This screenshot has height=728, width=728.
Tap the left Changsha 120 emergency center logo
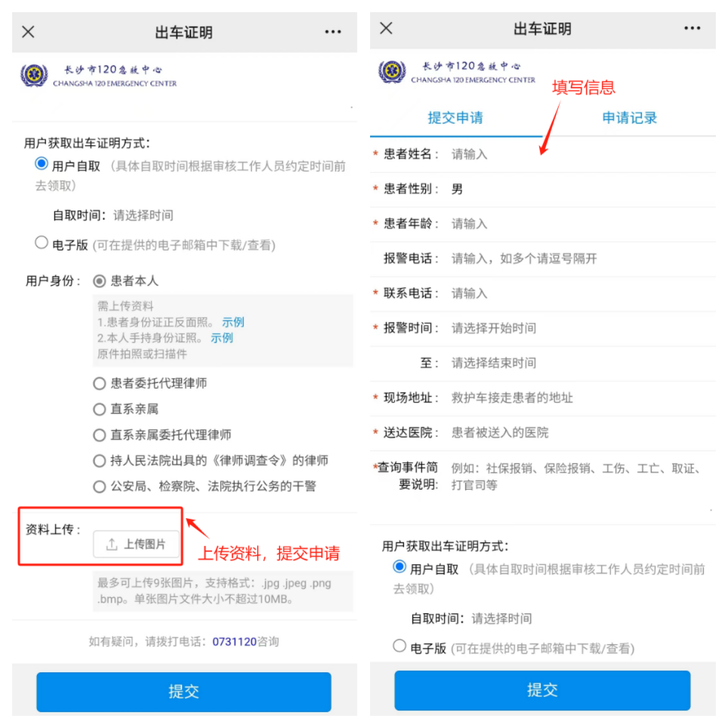pos(34,75)
